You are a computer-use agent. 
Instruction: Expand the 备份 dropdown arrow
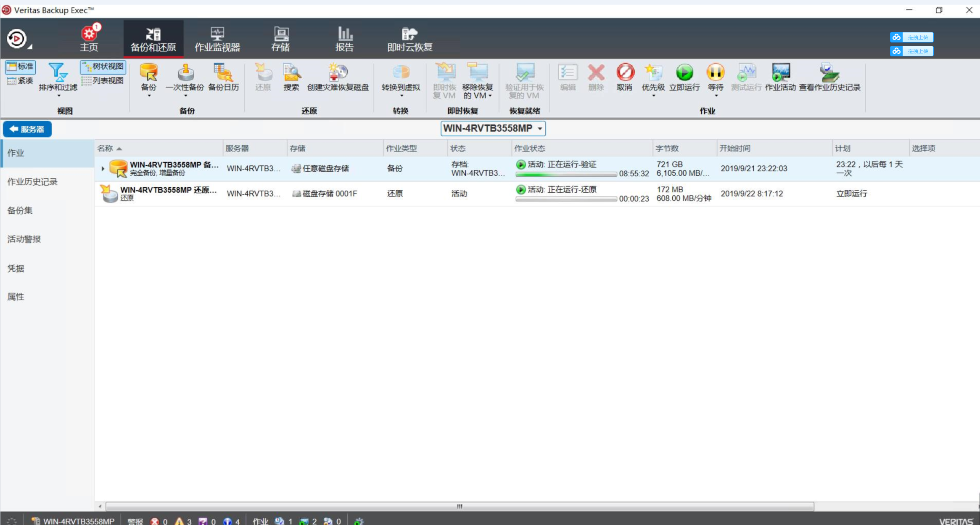click(x=149, y=96)
